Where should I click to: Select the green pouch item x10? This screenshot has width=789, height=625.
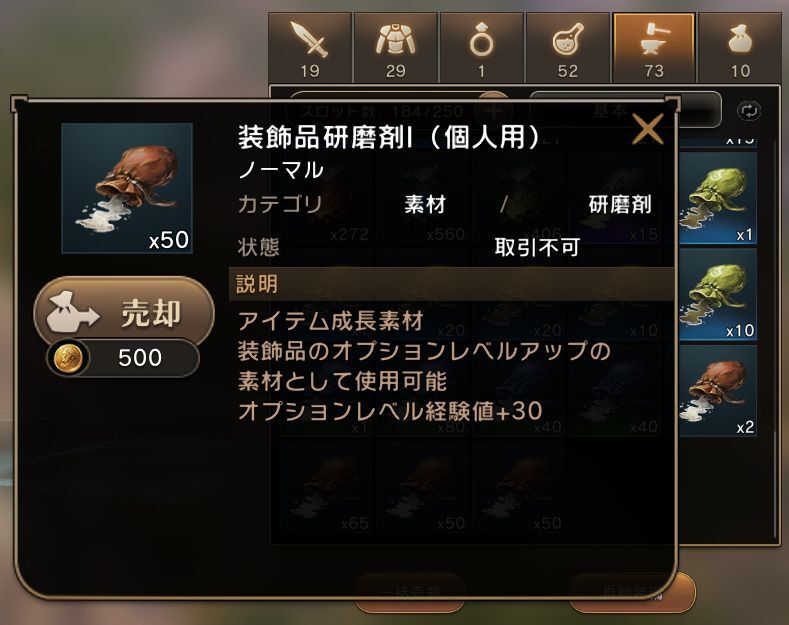click(x=718, y=295)
